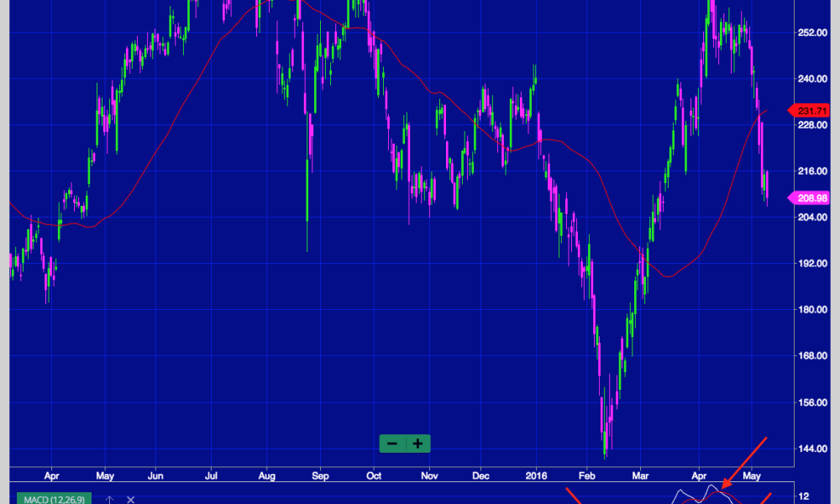Click the 144.00 price axis label

810,449
